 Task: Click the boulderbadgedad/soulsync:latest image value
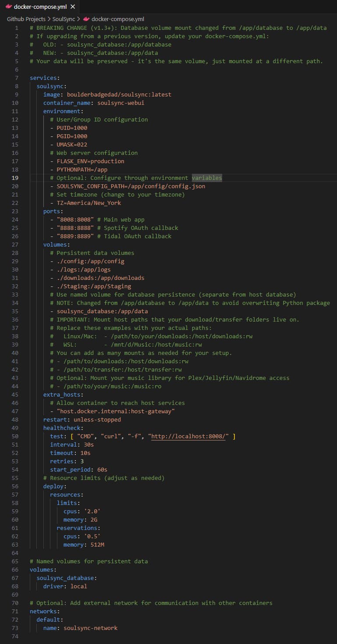tap(119, 94)
